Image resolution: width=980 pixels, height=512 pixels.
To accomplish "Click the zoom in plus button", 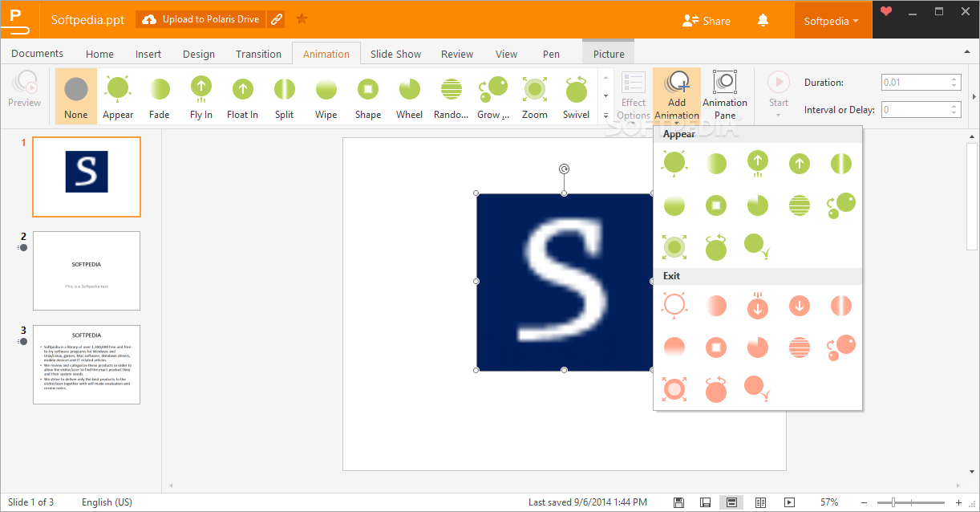I will point(958,502).
